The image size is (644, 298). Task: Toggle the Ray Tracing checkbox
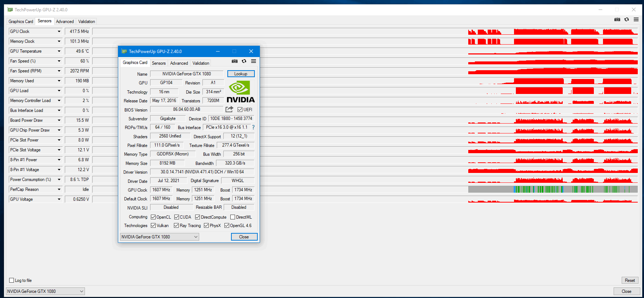click(176, 226)
